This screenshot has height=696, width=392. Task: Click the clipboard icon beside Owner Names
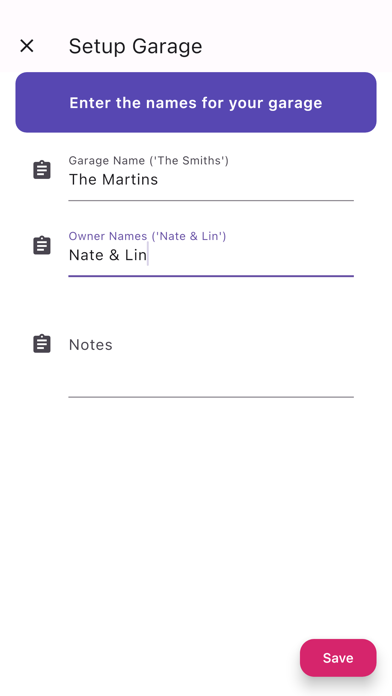click(x=42, y=245)
